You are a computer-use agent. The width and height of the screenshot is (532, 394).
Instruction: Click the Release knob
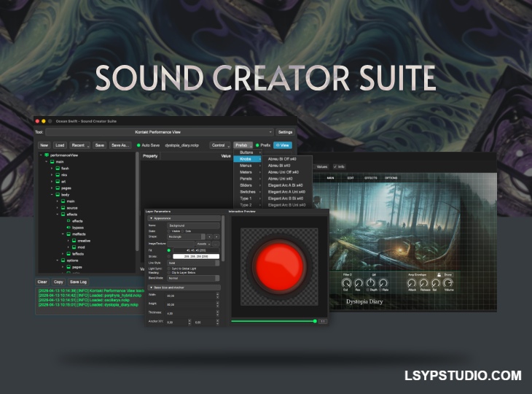[423, 282]
